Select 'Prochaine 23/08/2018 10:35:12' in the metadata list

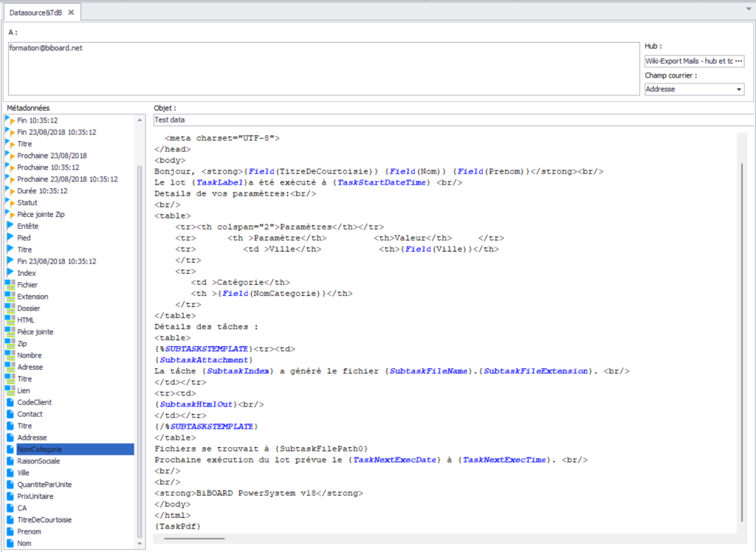(67, 179)
